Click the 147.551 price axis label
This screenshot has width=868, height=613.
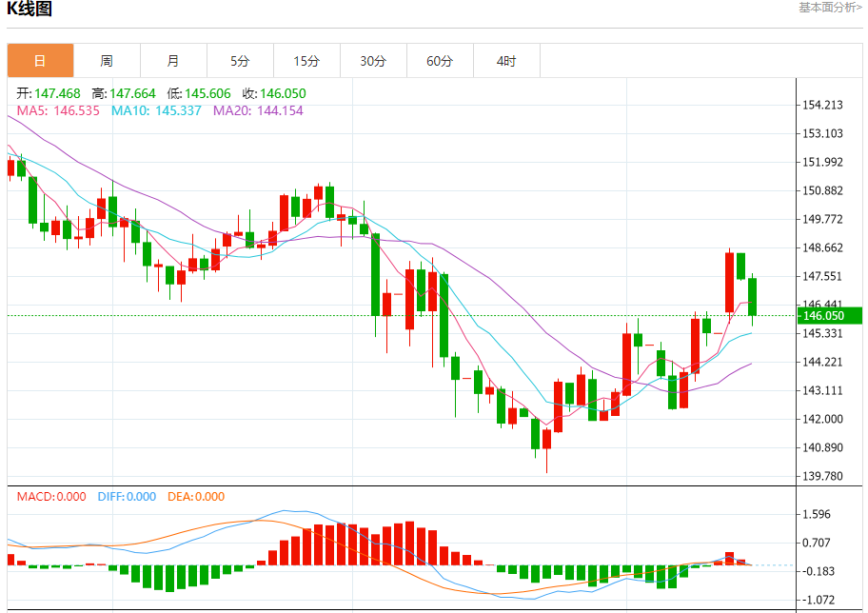coord(822,276)
